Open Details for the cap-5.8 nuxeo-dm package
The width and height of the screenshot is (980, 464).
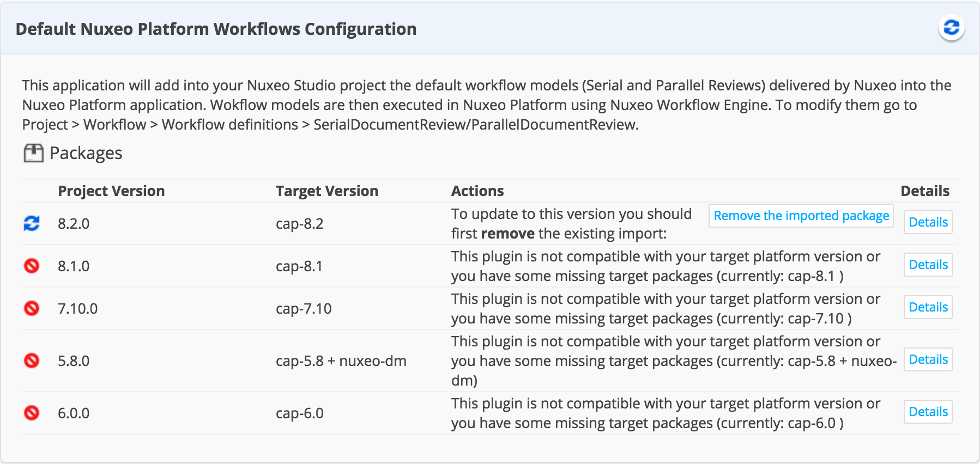point(928,359)
